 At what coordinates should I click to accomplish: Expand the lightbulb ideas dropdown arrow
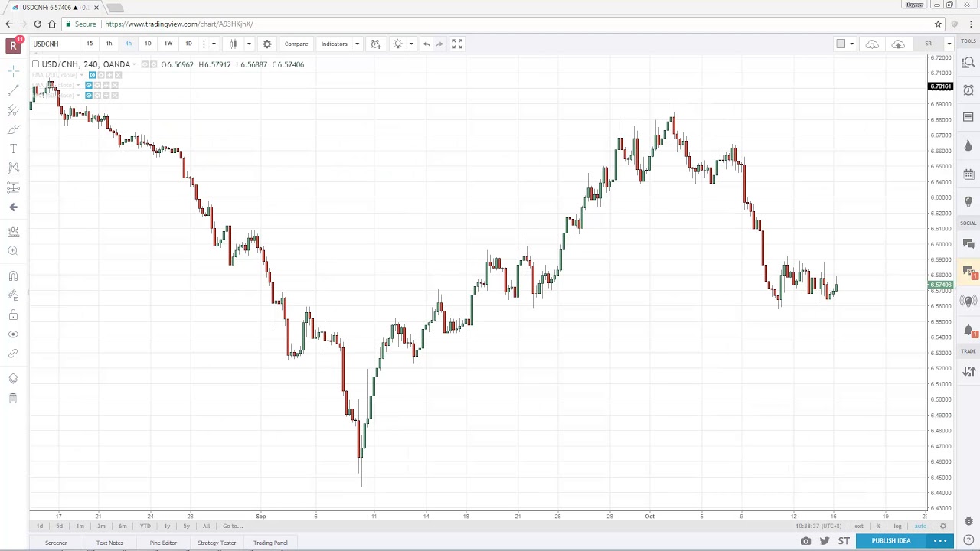(x=411, y=44)
